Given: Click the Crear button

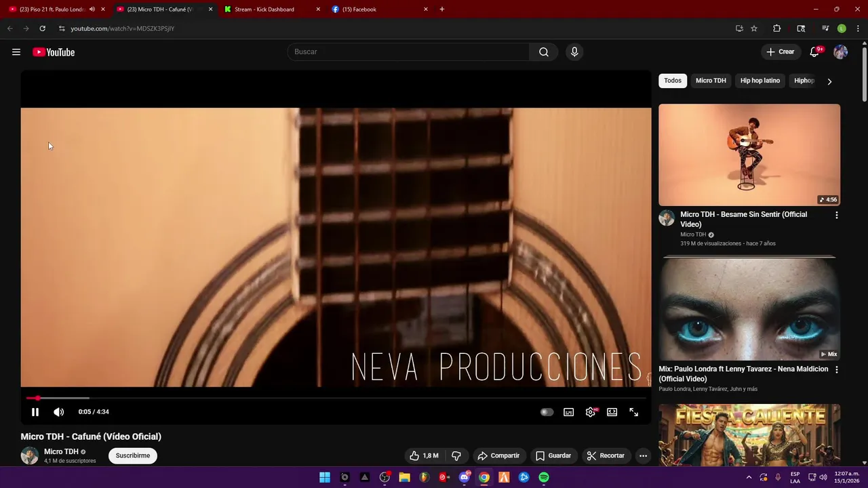Looking at the screenshot, I should pyautogui.click(x=781, y=52).
